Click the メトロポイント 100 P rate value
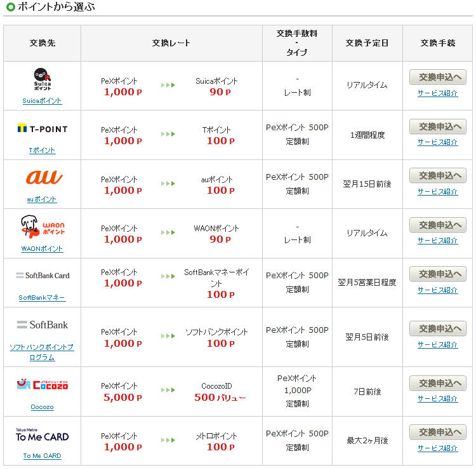Screen dimensions: 476x470 coord(221,446)
